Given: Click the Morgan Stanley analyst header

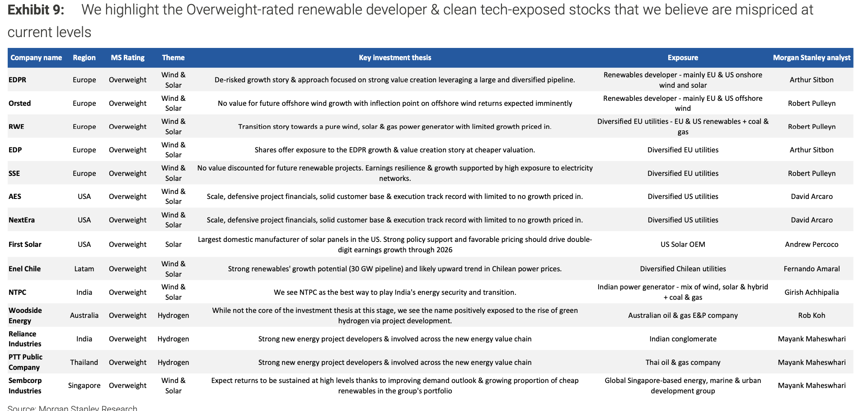Looking at the screenshot, I should pyautogui.click(x=812, y=57).
